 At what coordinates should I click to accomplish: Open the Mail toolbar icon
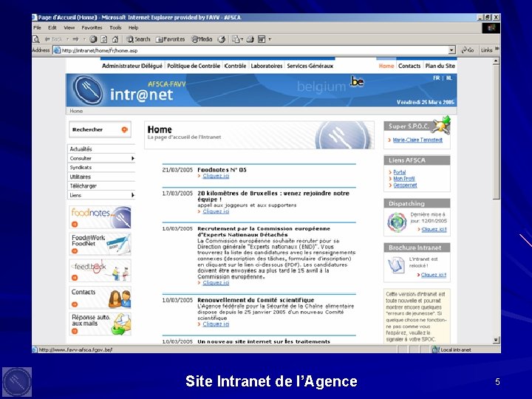point(236,39)
